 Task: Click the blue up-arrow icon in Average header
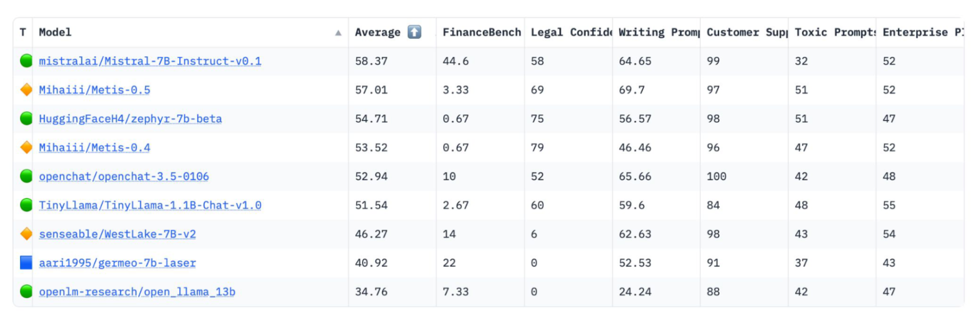point(414,32)
